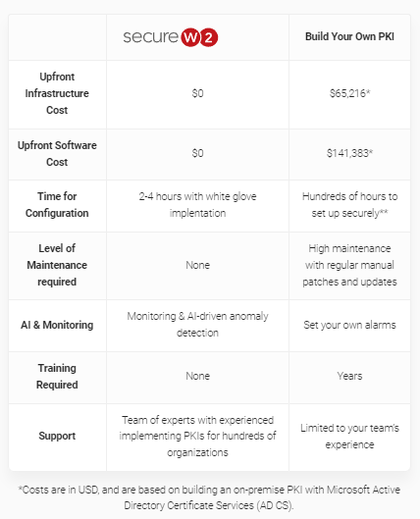Screen dimensions: 420x519
Task: Select Monitoring & AI-driven anomaly detection text
Action: tap(197, 325)
